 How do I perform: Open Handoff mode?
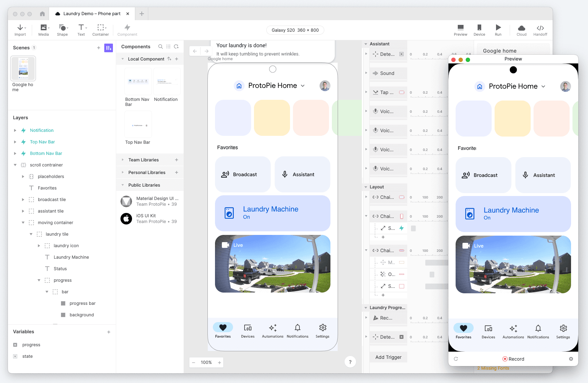[x=540, y=30]
